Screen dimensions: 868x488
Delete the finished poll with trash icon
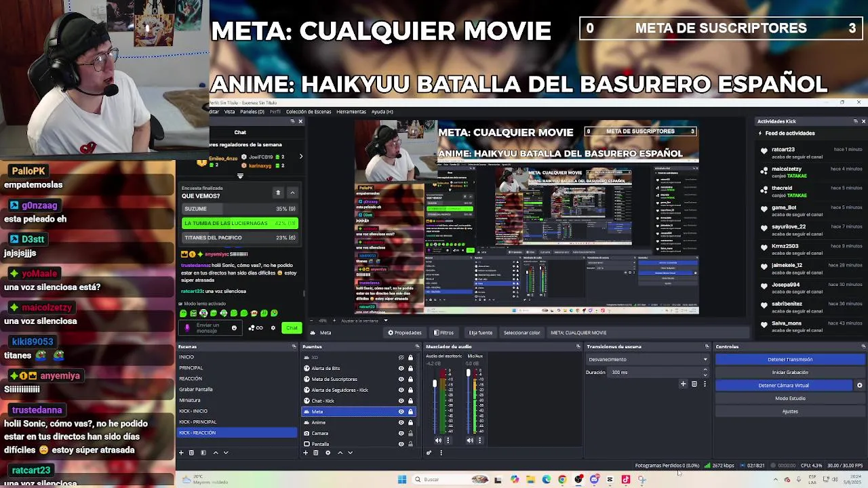pyautogui.click(x=277, y=192)
